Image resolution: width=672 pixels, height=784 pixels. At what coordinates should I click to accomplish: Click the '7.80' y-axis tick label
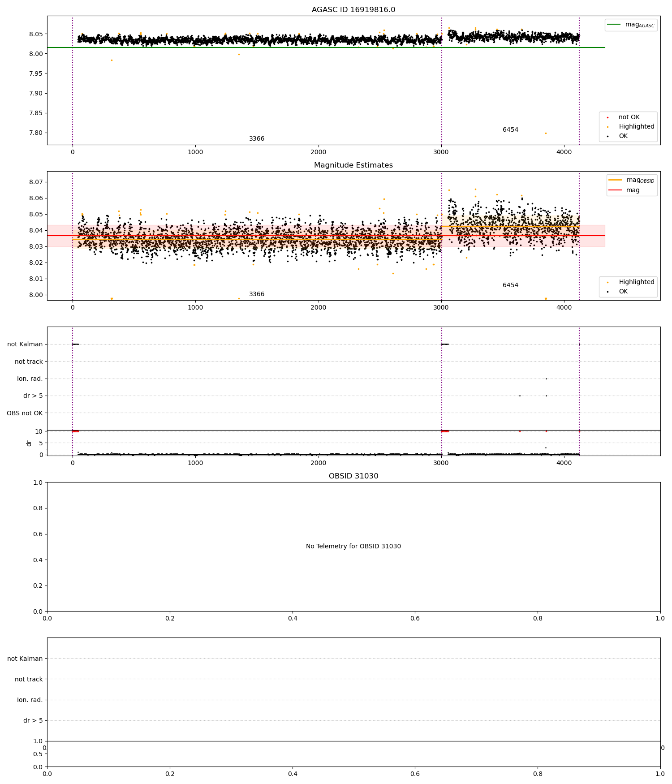36,133
